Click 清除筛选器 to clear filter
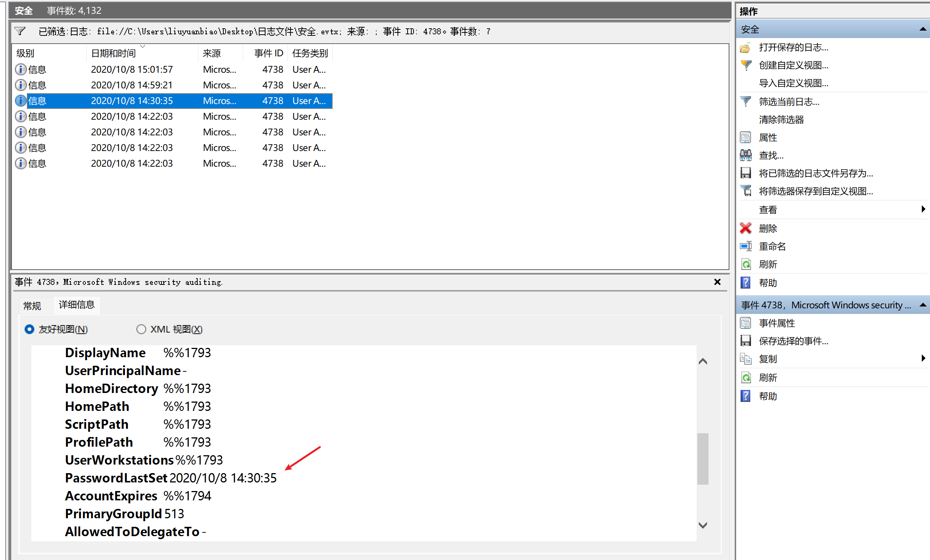 pyautogui.click(x=781, y=120)
